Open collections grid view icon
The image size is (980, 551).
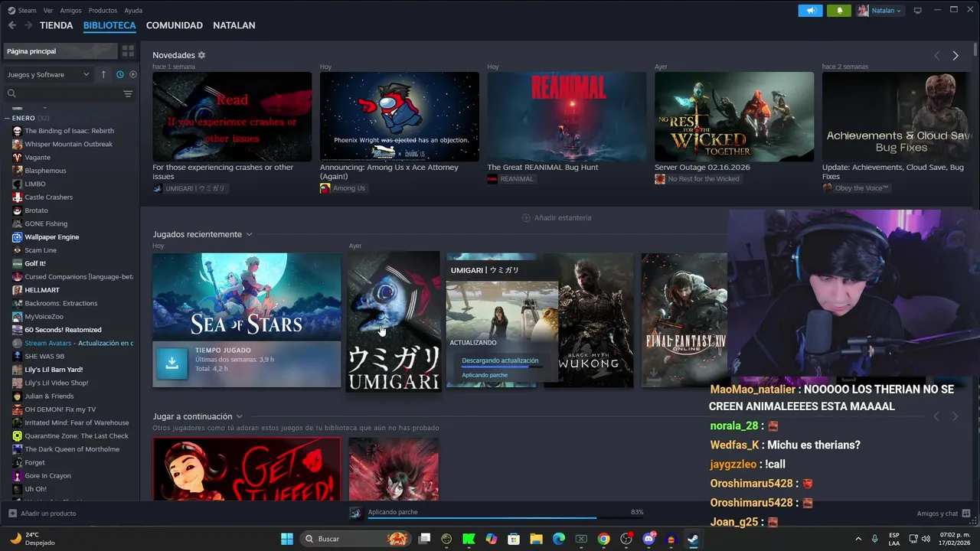(128, 51)
